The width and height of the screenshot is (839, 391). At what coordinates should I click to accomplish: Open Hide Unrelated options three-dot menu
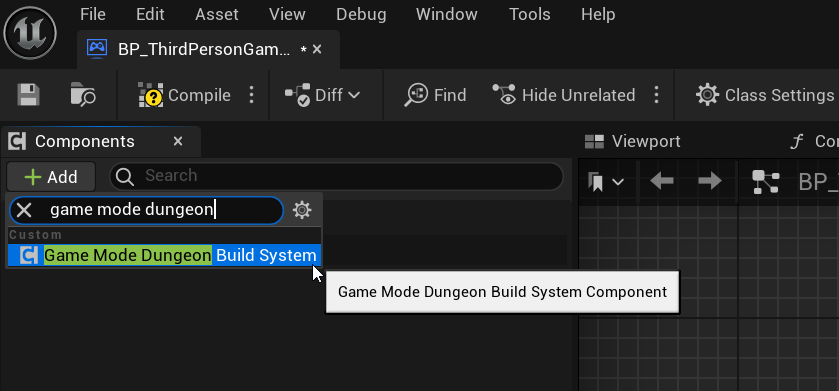point(656,95)
